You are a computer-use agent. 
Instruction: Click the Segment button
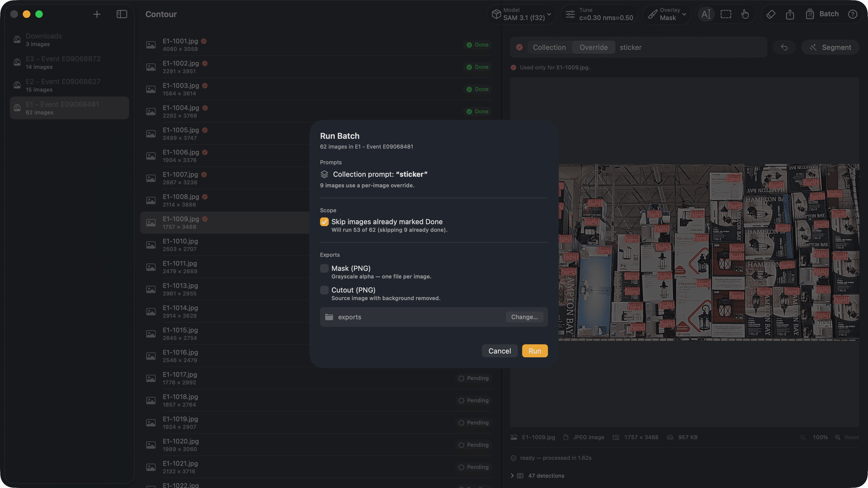click(830, 47)
